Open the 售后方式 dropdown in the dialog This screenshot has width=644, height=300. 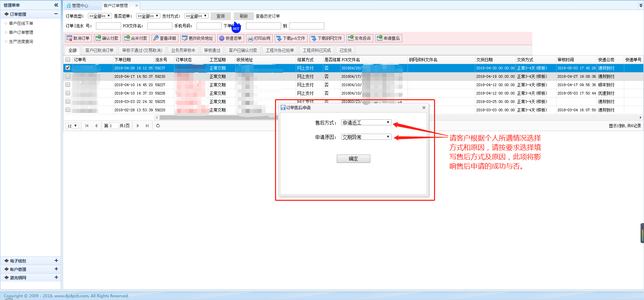pos(366,123)
